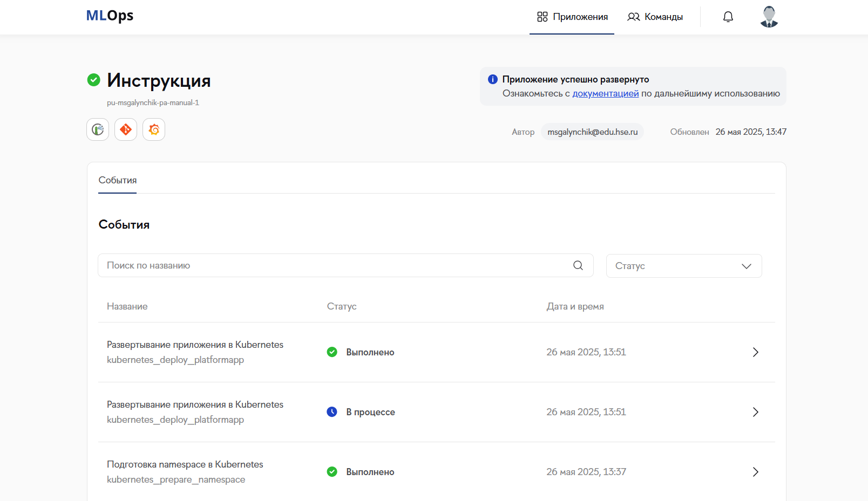Open the Harbor registry lighthouse icon
The width and height of the screenshot is (868, 501).
coord(98,129)
